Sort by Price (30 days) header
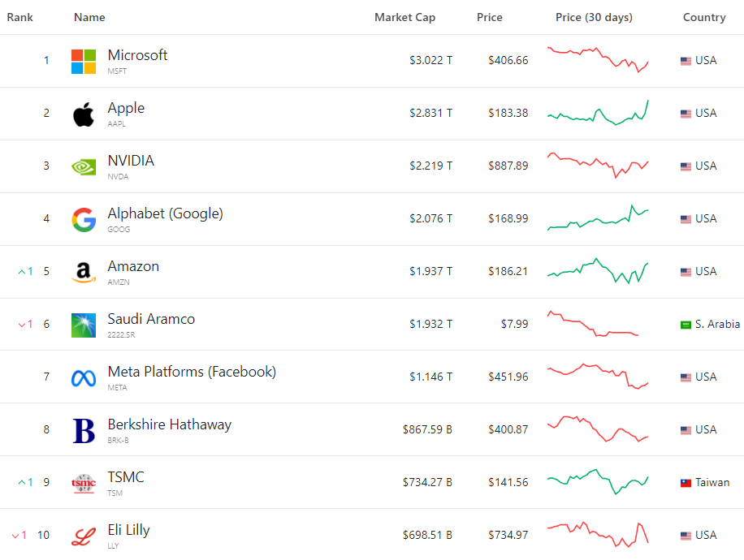 594,17
